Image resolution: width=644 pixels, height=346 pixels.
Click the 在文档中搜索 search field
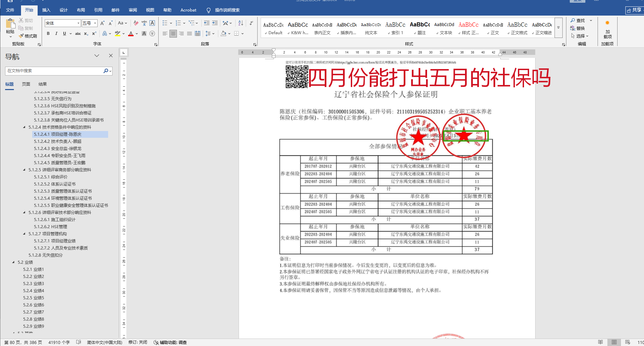tap(54, 71)
